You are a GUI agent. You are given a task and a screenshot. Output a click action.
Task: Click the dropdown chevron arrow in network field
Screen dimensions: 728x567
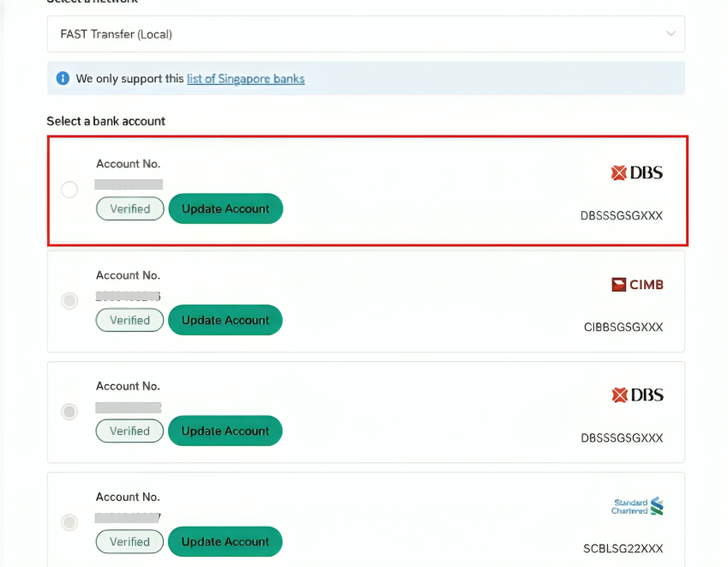(x=671, y=33)
